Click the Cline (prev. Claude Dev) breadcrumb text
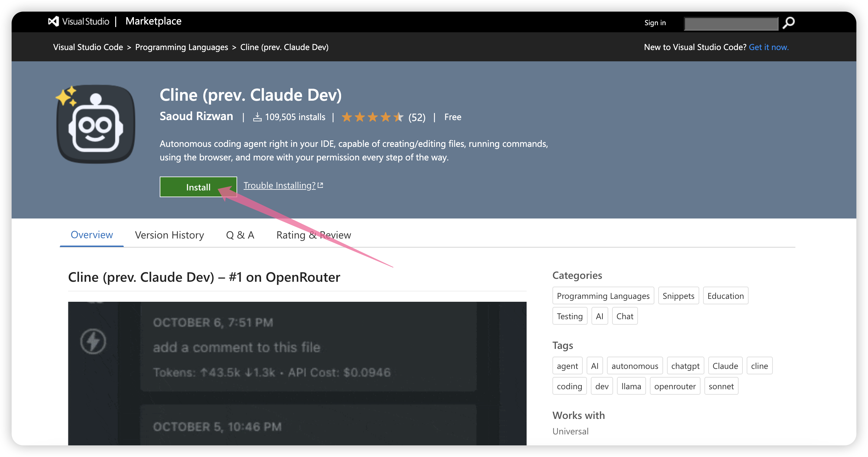The height and width of the screenshot is (457, 868). click(284, 47)
